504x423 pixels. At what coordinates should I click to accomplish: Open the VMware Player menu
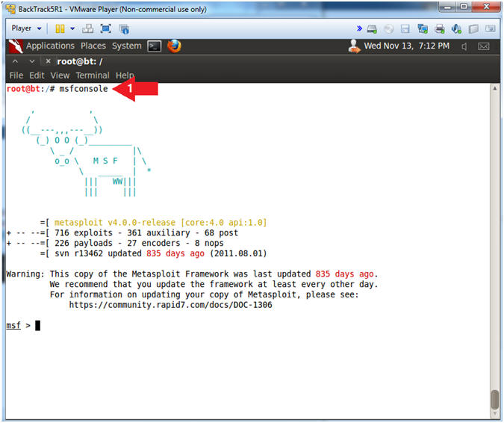pyautogui.click(x=26, y=28)
